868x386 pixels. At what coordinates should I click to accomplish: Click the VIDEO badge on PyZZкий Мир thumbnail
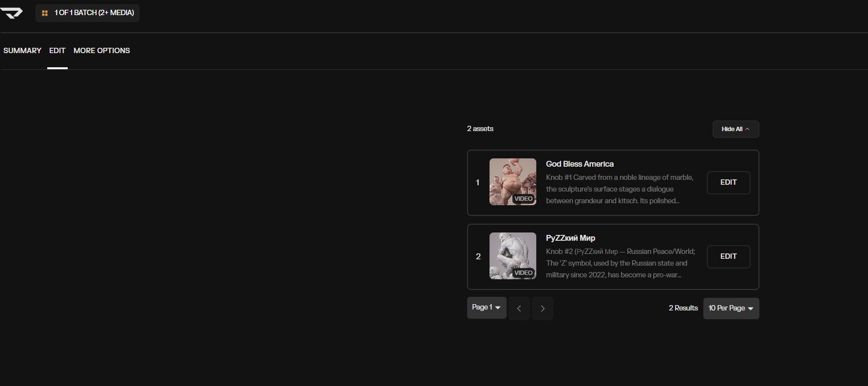point(523,273)
